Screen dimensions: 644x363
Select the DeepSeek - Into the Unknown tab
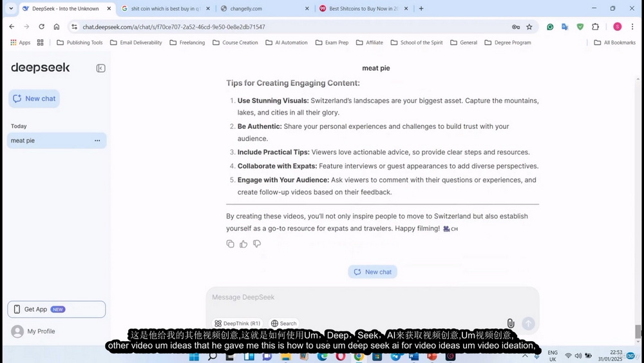[66, 8]
